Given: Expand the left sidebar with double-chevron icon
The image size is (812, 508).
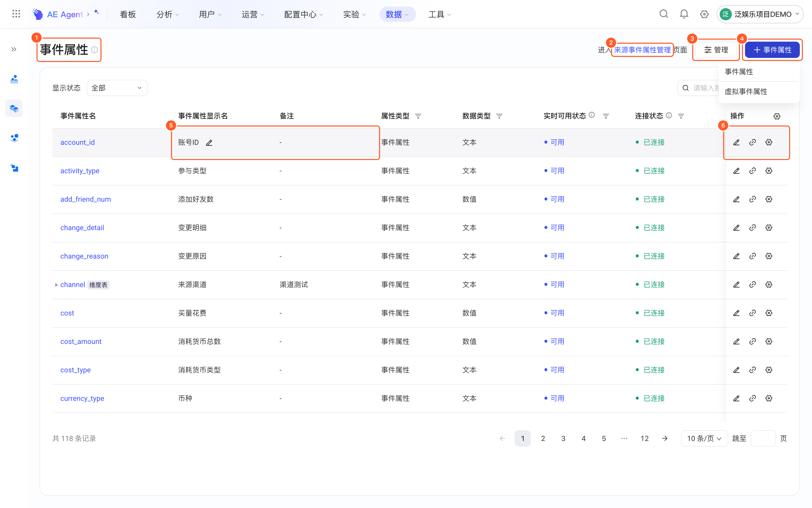Looking at the screenshot, I should pyautogui.click(x=14, y=49).
